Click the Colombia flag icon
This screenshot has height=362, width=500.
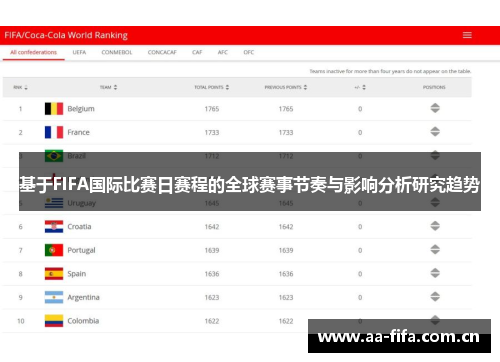(x=54, y=321)
